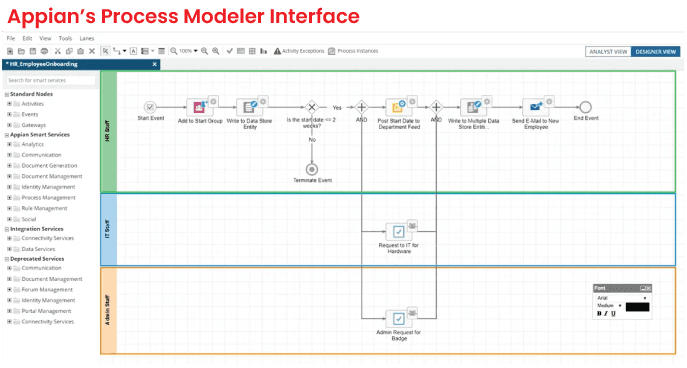This screenshot has height=368, width=687.
Task: Click the bar chart toolbar icon
Action: [264, 51]
